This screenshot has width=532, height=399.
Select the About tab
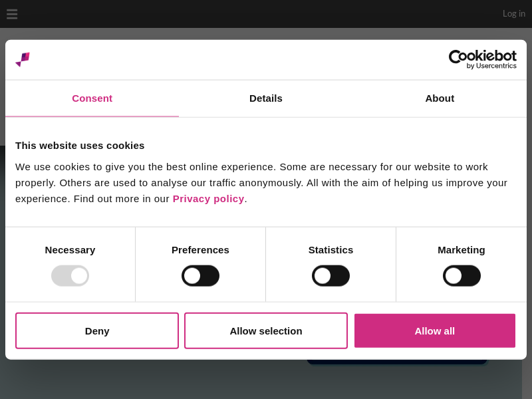pyautogui.click(x=440, y=98)
